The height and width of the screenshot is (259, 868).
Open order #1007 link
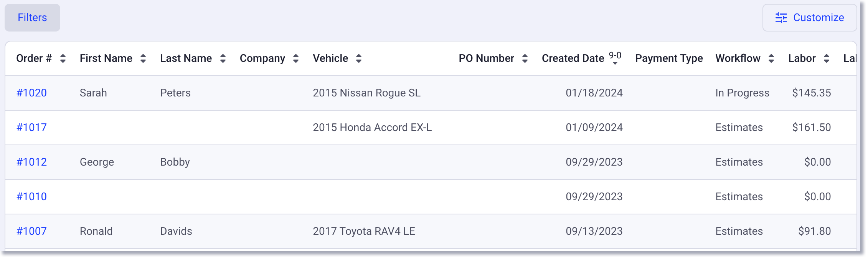point(31,231)
